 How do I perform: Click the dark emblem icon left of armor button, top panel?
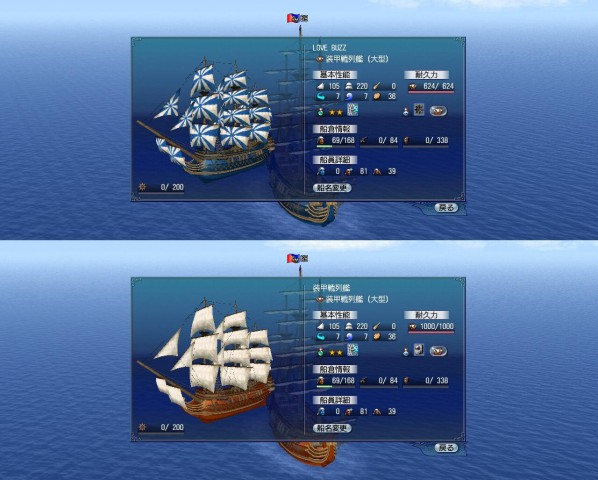pos(419,111)
